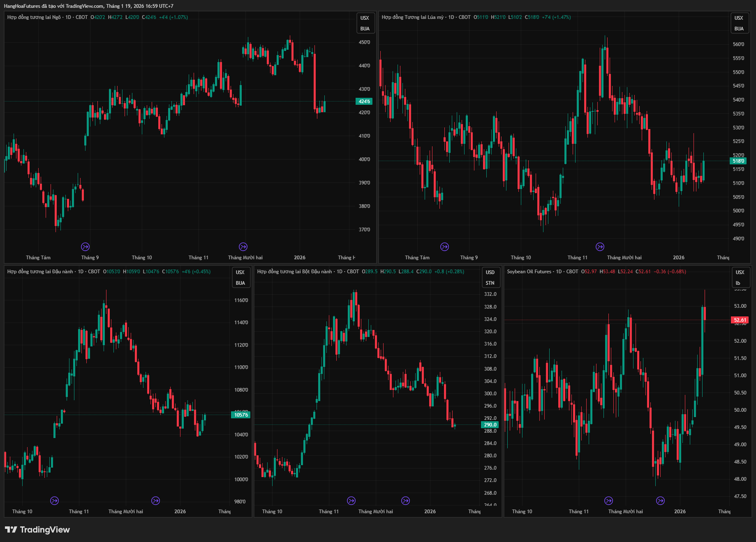Click soybean chart rollover marker before Tháng 11
Viewport: 756px width, 542px height.
tap(54, 500)
